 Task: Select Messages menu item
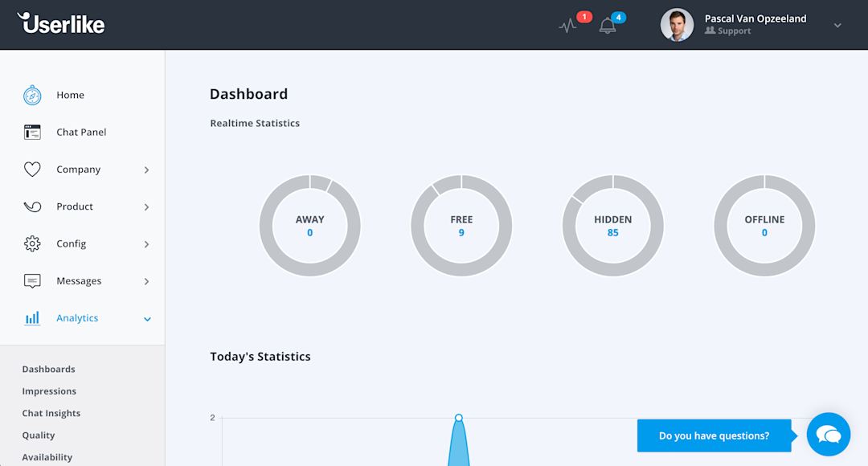[79, 281]
